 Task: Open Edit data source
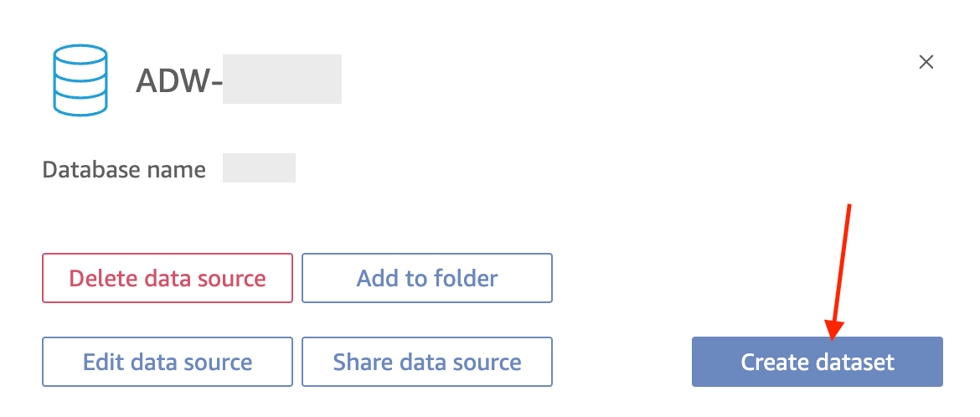[168, 362]
